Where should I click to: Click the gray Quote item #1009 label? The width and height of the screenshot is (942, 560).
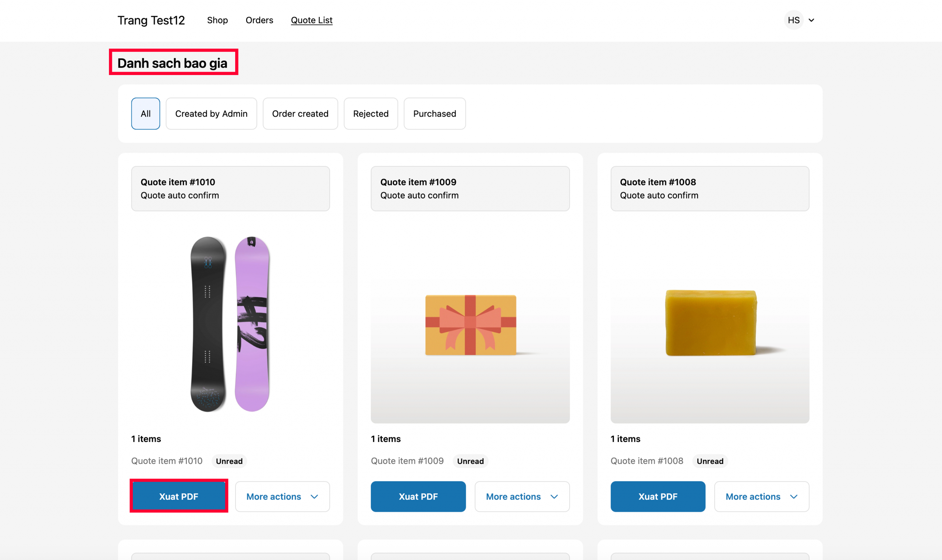pos(407,461)
